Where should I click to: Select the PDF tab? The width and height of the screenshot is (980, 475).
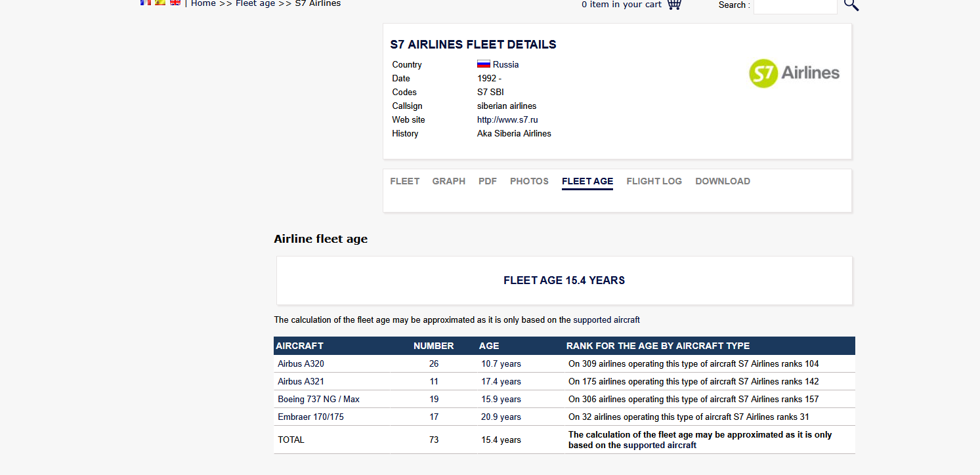pyautogui.click(x=488, y=181)
